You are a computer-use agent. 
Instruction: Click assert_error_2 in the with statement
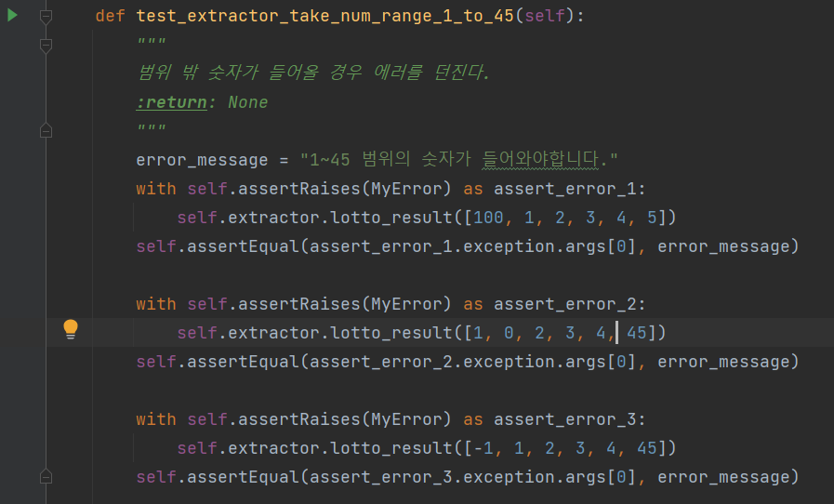[x=565, y=304]
